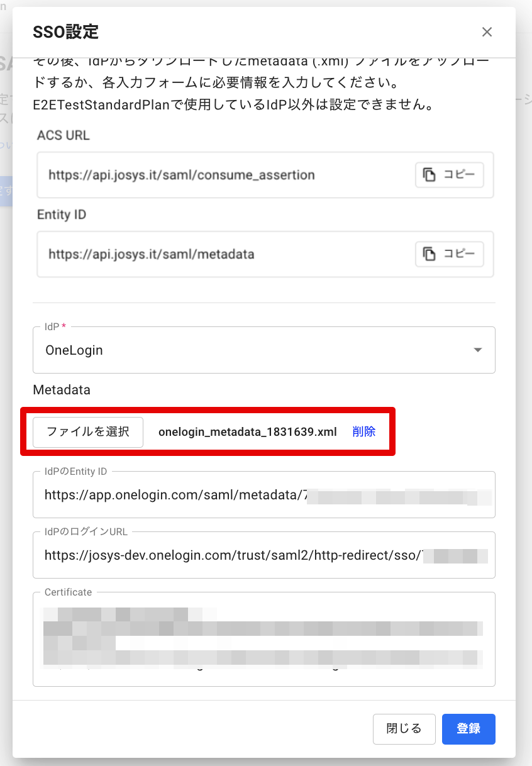
Task: Click the 削除 link to remove metadata
Action: pos(364,431)
